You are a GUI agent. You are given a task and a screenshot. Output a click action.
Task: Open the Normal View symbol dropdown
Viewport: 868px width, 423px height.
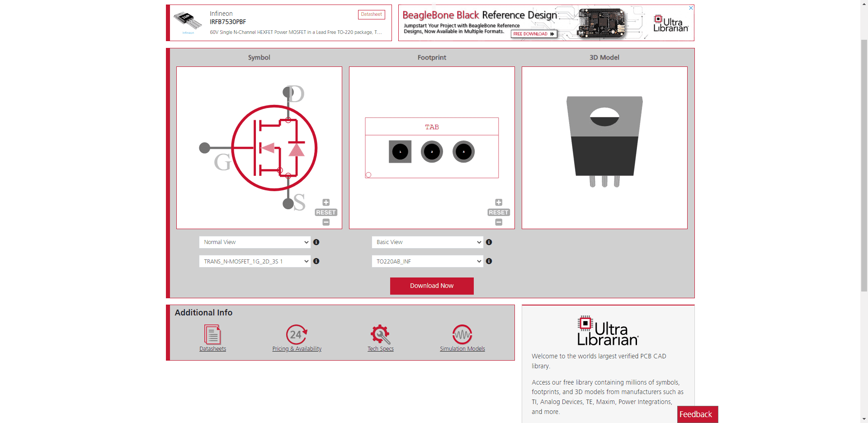pos(255,242)
